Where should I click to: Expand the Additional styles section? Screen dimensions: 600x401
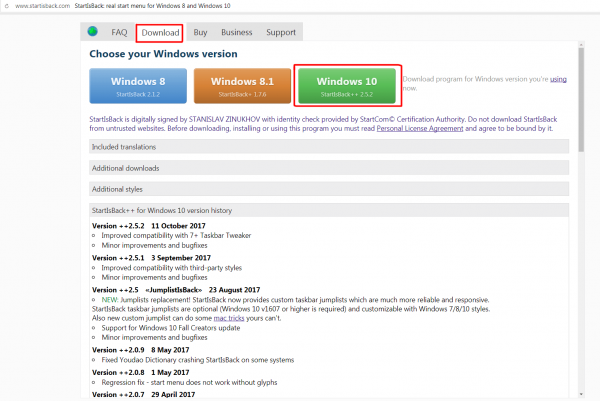(329, 189)
